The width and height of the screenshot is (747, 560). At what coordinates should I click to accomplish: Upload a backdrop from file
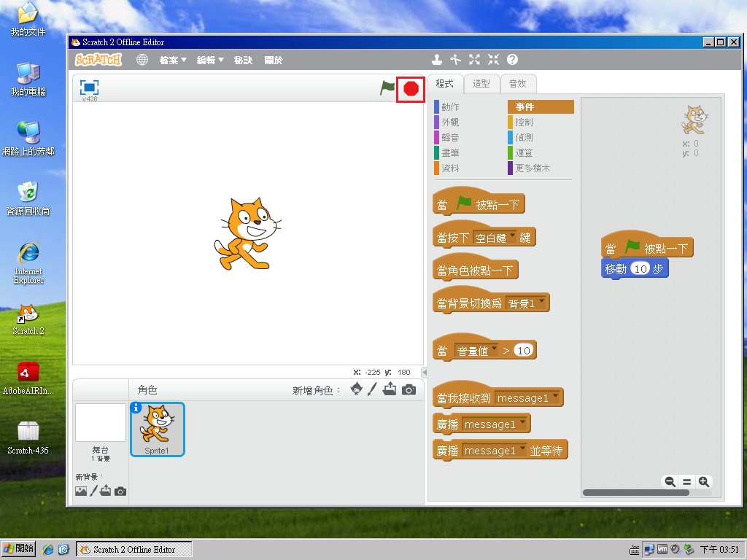pyautogui.click(x=105, y=491)
